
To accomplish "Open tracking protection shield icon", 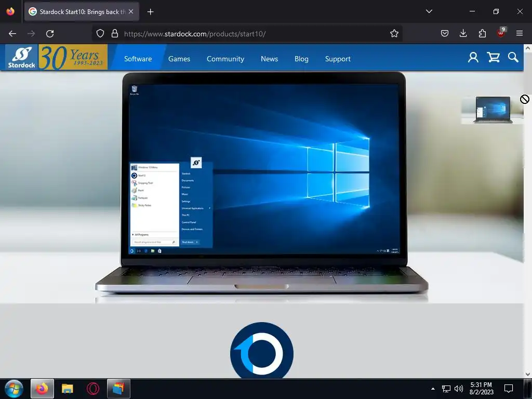I will pyautogui.click(x=100, y=34).
